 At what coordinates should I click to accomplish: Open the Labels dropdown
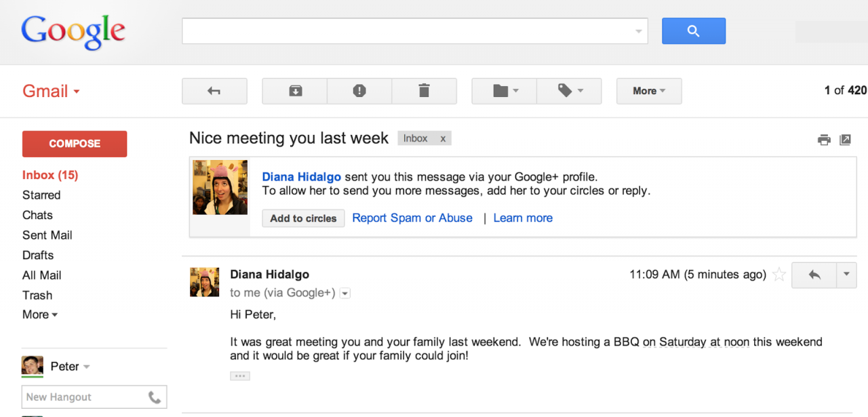pos(569,90)
